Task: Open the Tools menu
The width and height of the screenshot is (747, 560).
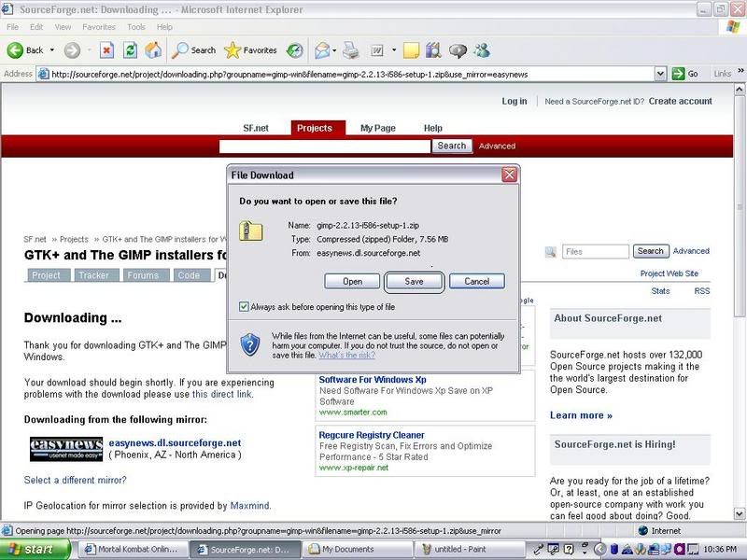Action: 136,27
